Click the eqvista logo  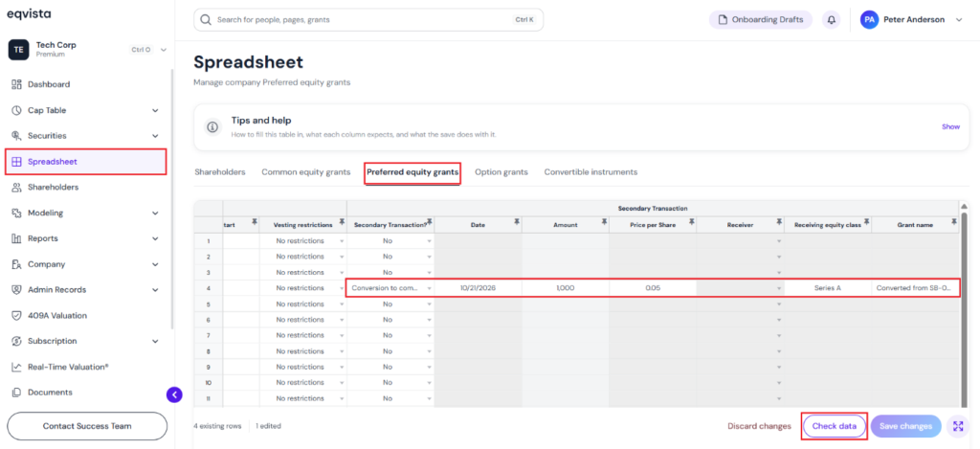29,13
